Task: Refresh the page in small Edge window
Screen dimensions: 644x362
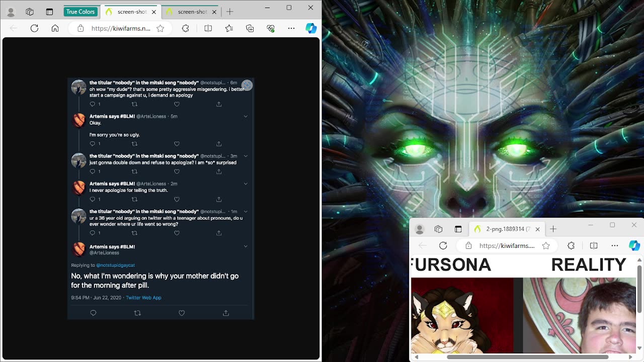Action: tap(443, 245)
